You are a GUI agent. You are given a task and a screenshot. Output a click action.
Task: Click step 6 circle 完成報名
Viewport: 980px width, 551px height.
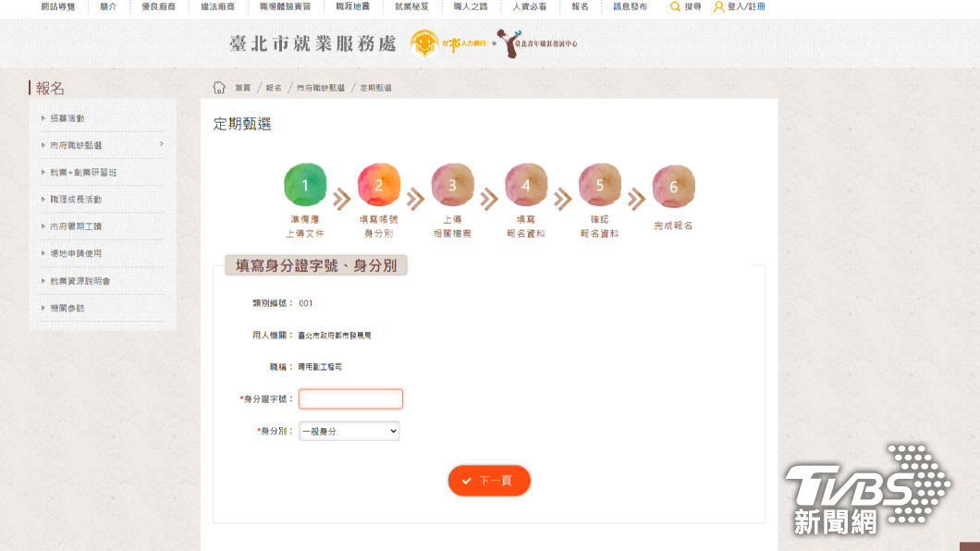point(674,186)
